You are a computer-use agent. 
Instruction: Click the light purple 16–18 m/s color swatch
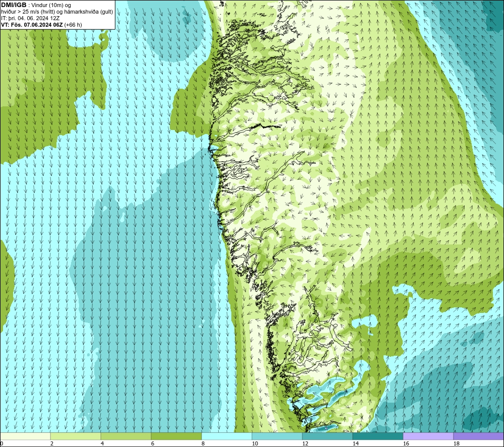(x=428, y=436)
